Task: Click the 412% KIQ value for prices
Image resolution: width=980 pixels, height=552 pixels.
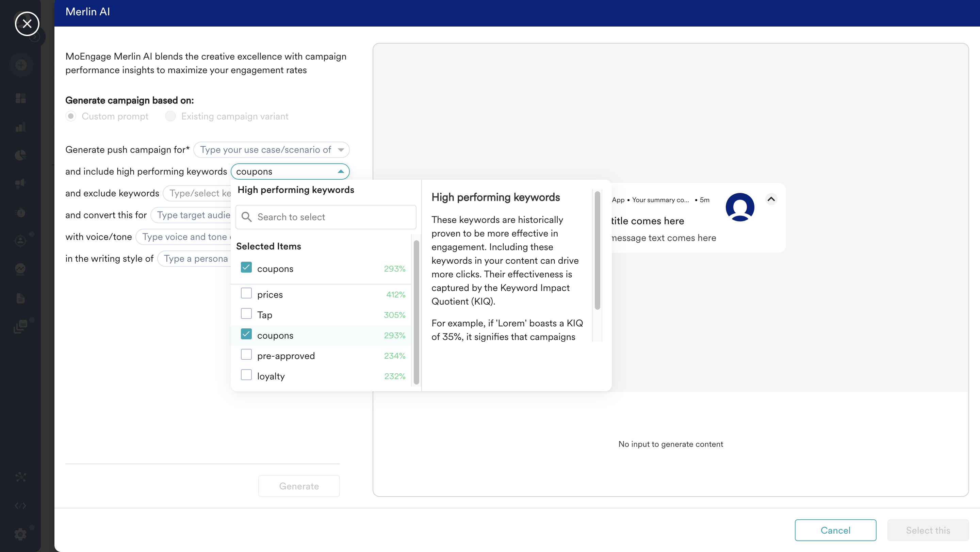Action: [x=396, y=294]
